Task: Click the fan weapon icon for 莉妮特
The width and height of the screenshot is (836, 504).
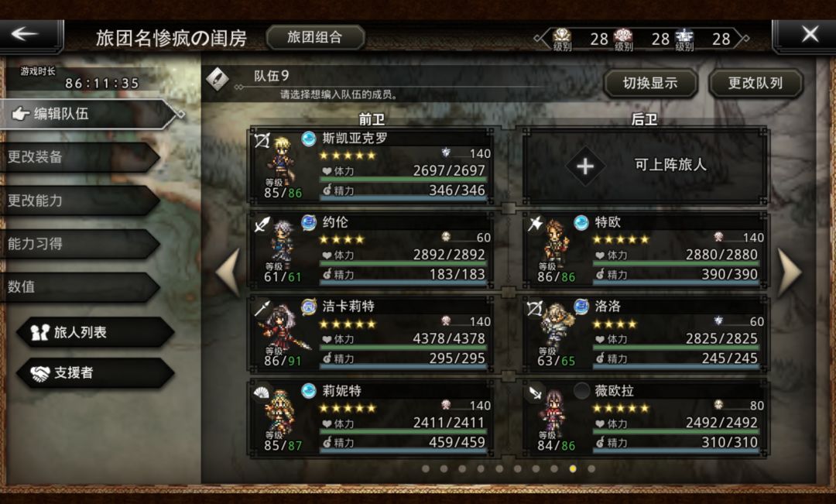Action: pyautogui.click(x=262, y=393)
